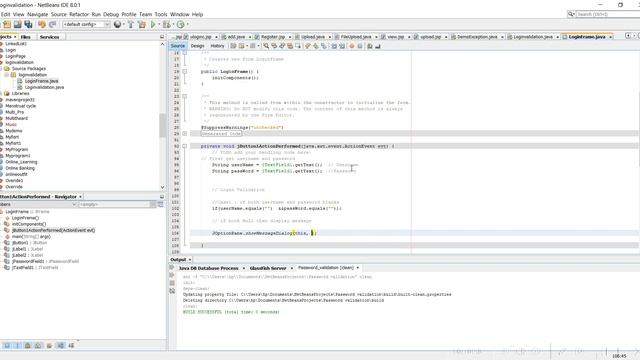Click the Uncomment icon in editor toolbar
Screen dimensions: 640x360
coord(378,46)
